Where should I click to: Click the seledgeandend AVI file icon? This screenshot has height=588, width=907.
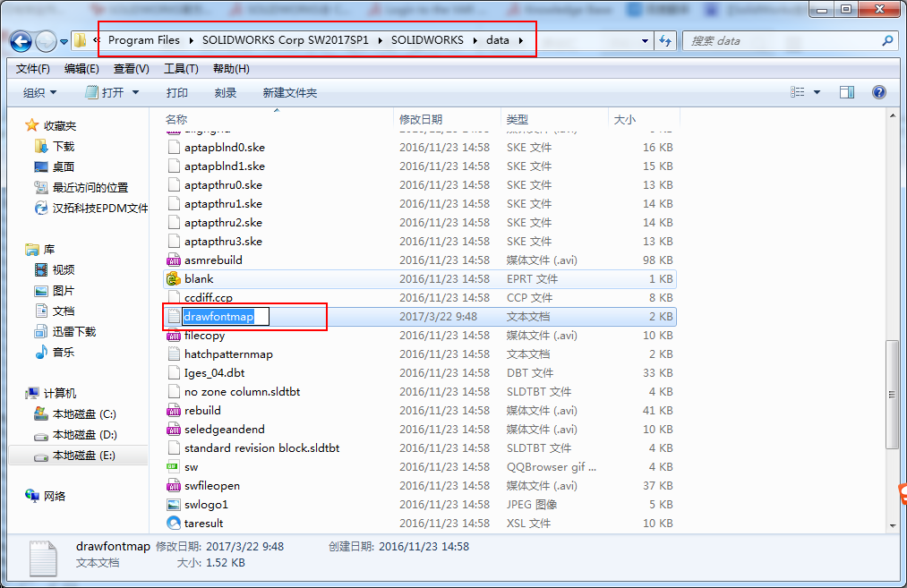pos(174,429)
